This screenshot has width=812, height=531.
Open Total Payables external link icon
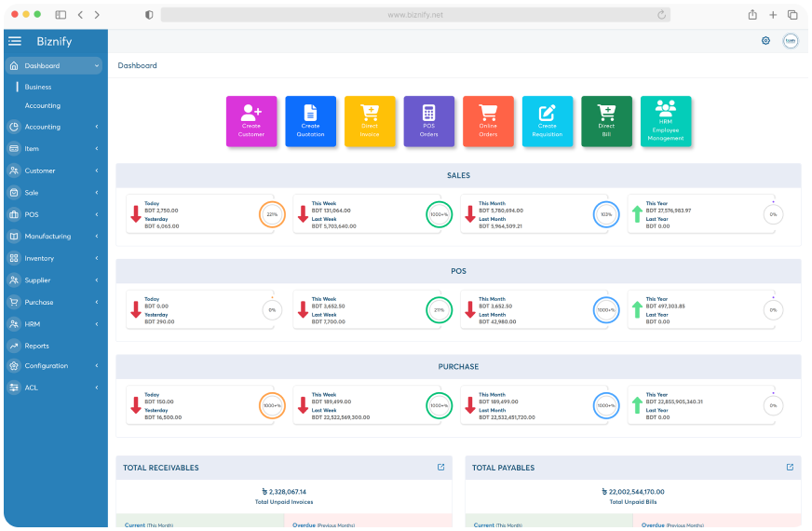(x=790, y=468)
